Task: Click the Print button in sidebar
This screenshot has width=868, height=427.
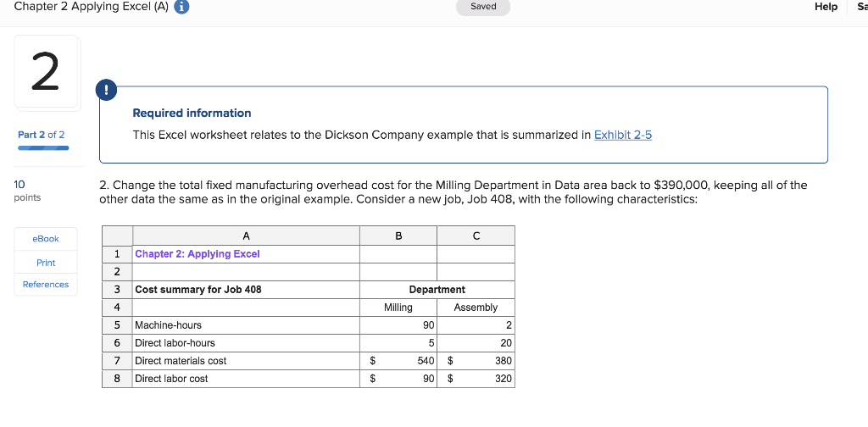Action: [x=46, y=262]
